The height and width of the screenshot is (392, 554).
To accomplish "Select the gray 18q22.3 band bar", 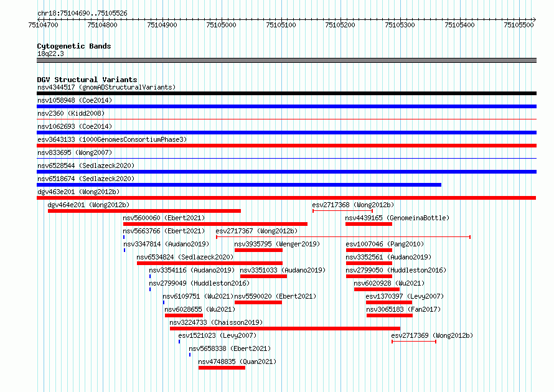I will 286,60.
